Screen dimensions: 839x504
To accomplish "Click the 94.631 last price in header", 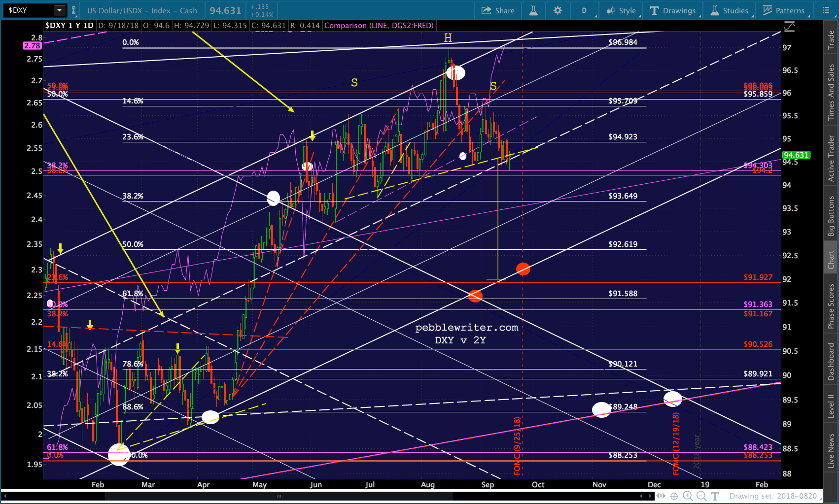I will [x=225, y=10].
